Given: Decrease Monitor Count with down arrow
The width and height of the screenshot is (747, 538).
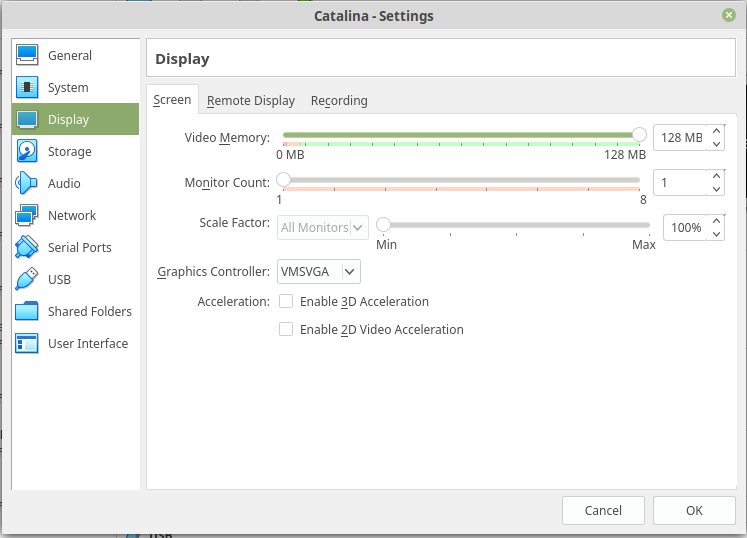Looking at the screenshot, I should [x=716, y=190].
